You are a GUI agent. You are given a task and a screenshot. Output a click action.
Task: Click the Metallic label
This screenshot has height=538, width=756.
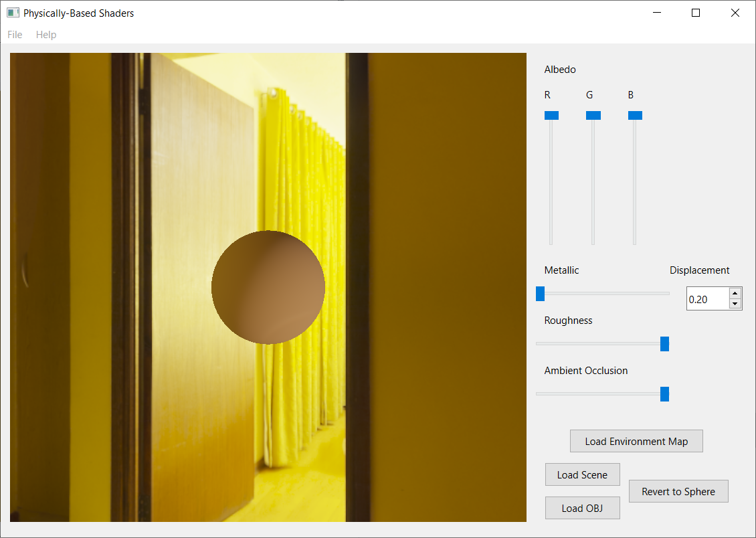[x=561, y=270]
